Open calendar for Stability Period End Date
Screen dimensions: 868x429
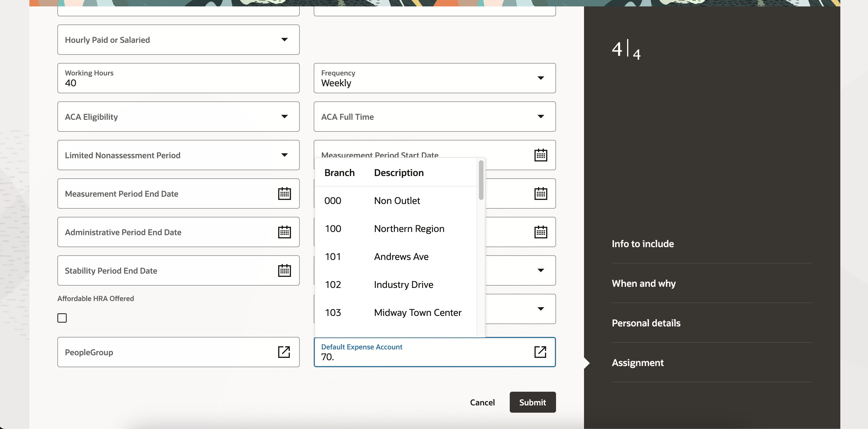[x=284, y=270]
